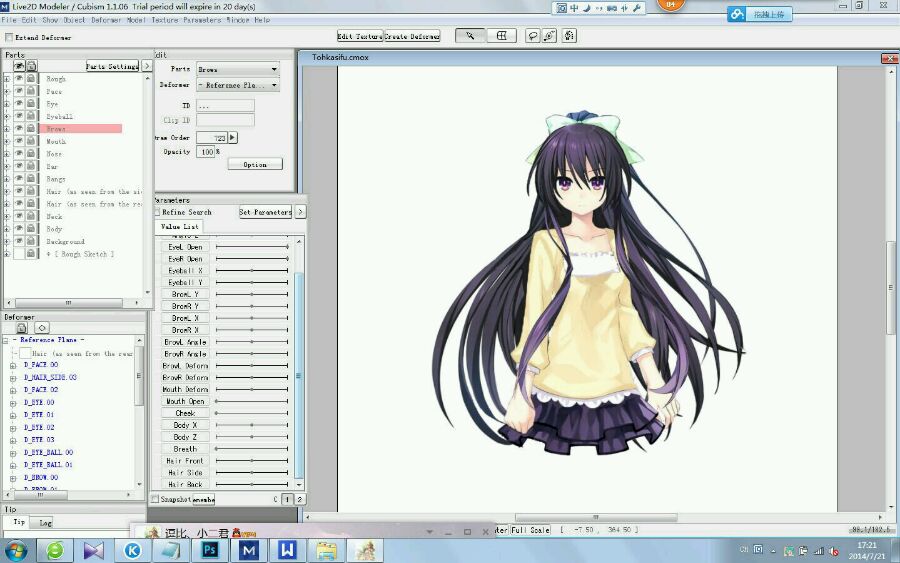900x563 pixels.
Task: Select the arrow selection tool in toolbar
Action: click(x=470, y=36)
